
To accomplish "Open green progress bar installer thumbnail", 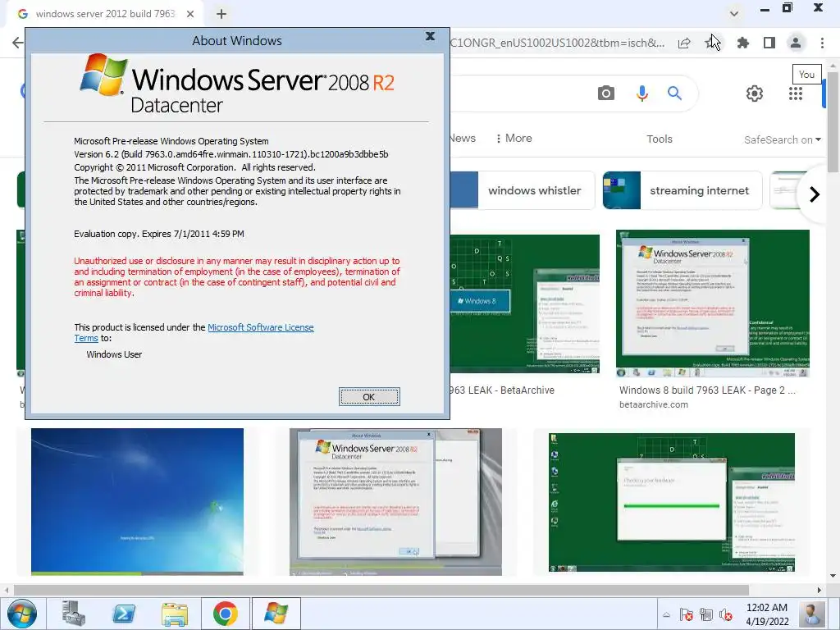I will tap(672, 503).
